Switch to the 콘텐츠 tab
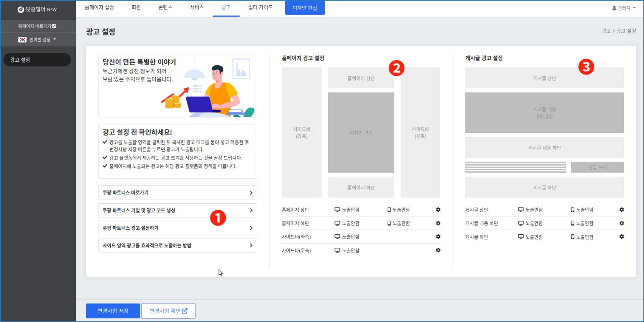Image resolution: width=644 pixels, height=322 pixels. coord(165,8)
